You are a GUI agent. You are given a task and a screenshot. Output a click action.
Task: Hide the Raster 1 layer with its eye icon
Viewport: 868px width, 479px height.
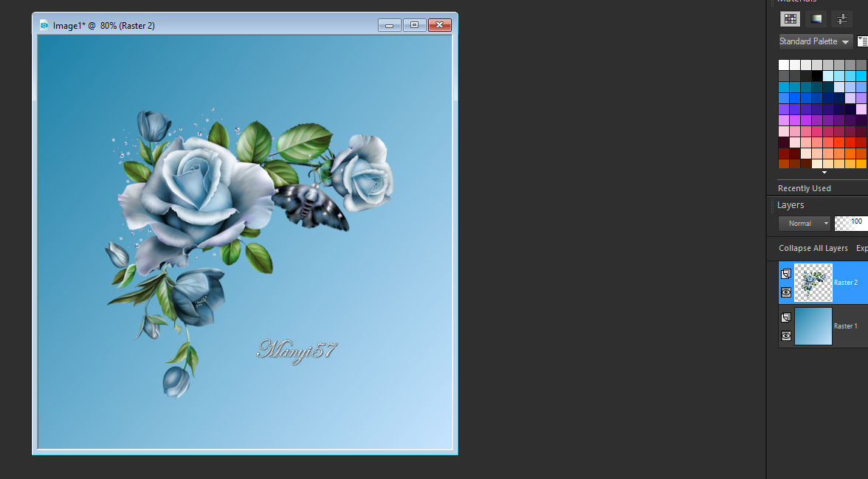[x=786, y=336]
